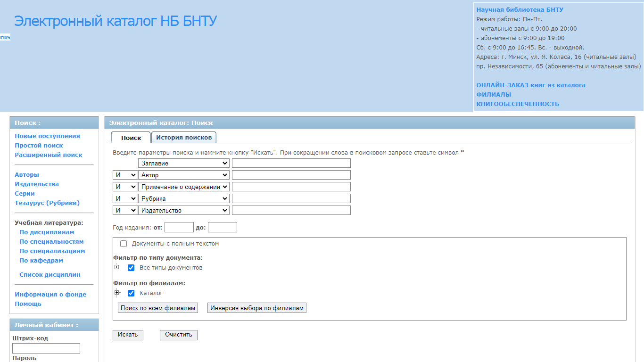Open По специализациям link
This screenshot has height=362, width=644.
pos(52,251)
